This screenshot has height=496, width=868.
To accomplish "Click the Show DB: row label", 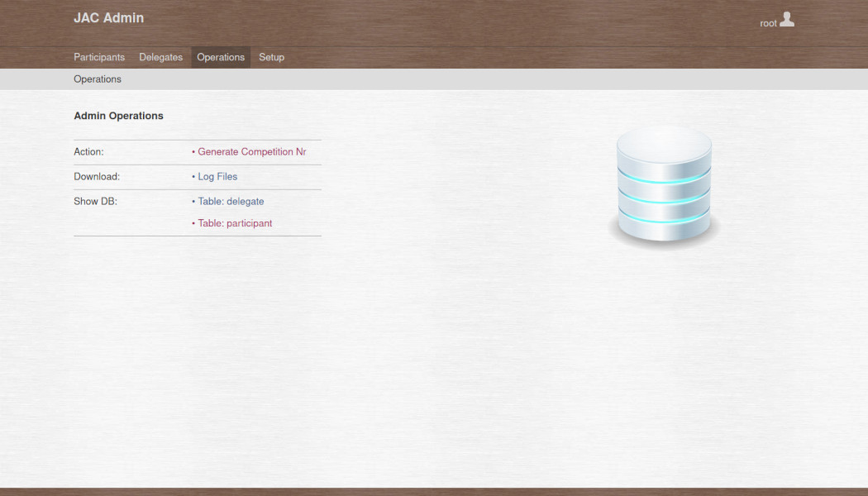I will [95, 202].
